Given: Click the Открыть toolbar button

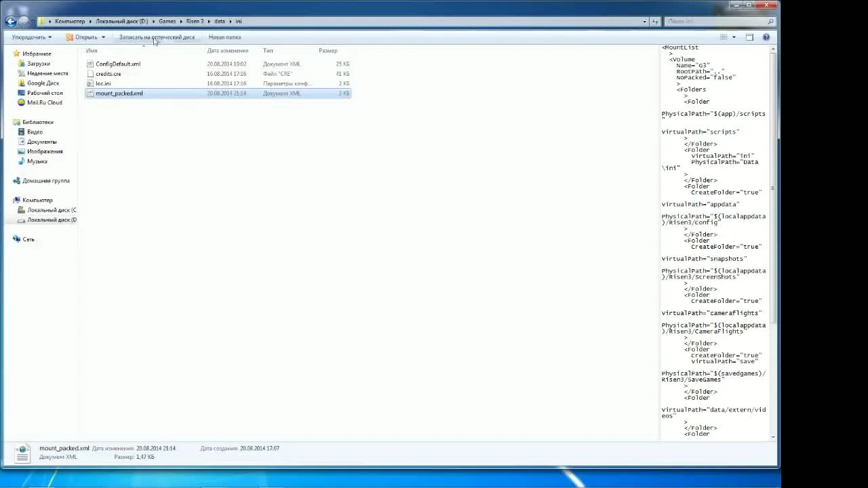Looking at the screenshot, I should (x=81, y=37).
